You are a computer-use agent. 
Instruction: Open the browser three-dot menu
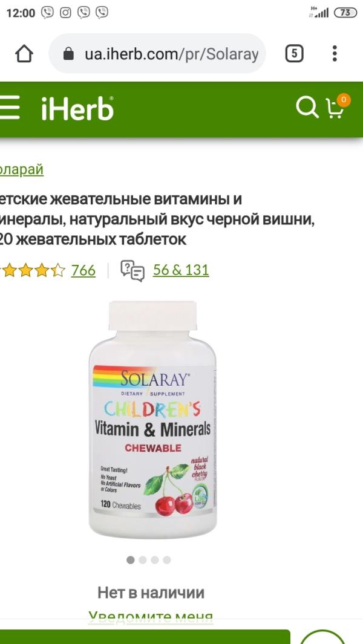pyautogui.click(x=335, y=53)
